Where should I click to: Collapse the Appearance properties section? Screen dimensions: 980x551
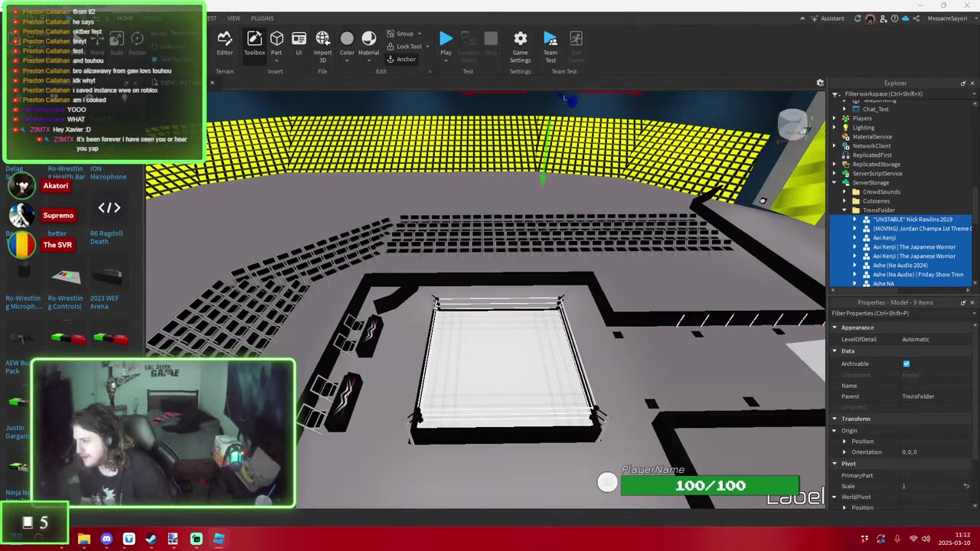click(835, 328)
